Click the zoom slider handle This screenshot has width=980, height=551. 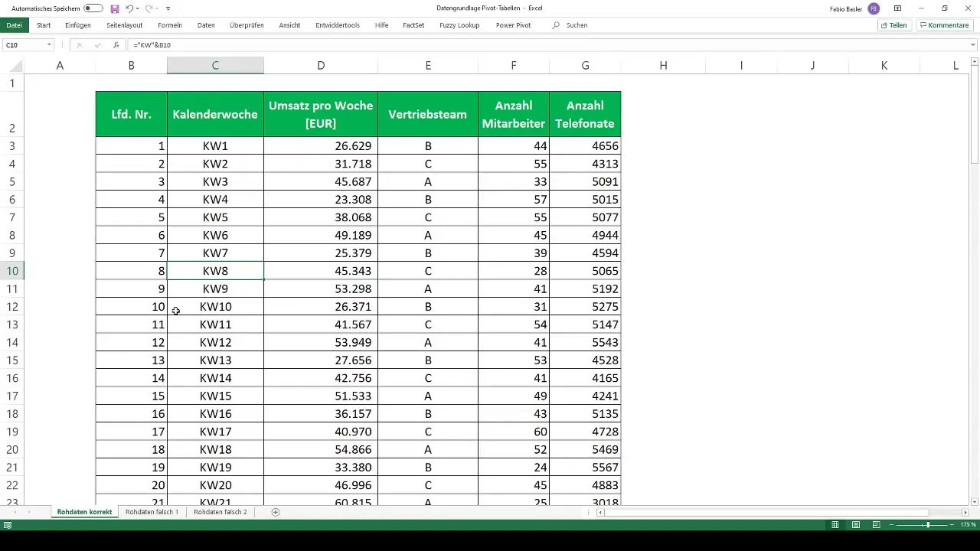pyautogui.click(x=927, y=525)
